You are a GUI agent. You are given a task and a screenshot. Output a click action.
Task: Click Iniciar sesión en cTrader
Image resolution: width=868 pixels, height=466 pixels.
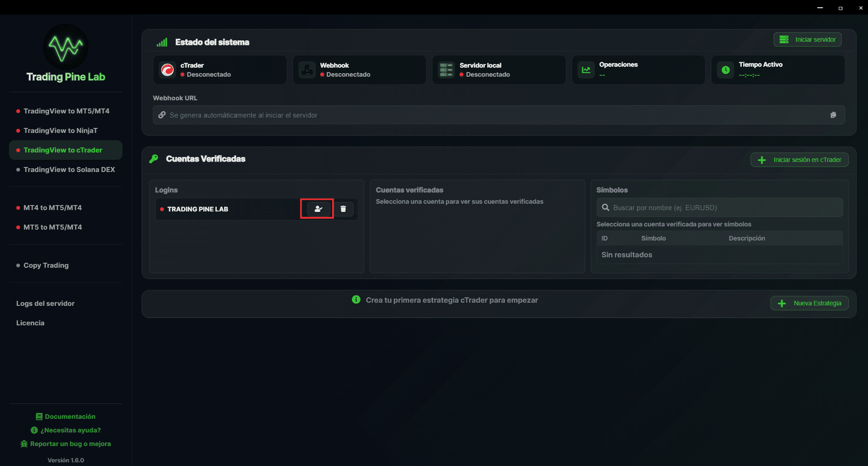799,159
